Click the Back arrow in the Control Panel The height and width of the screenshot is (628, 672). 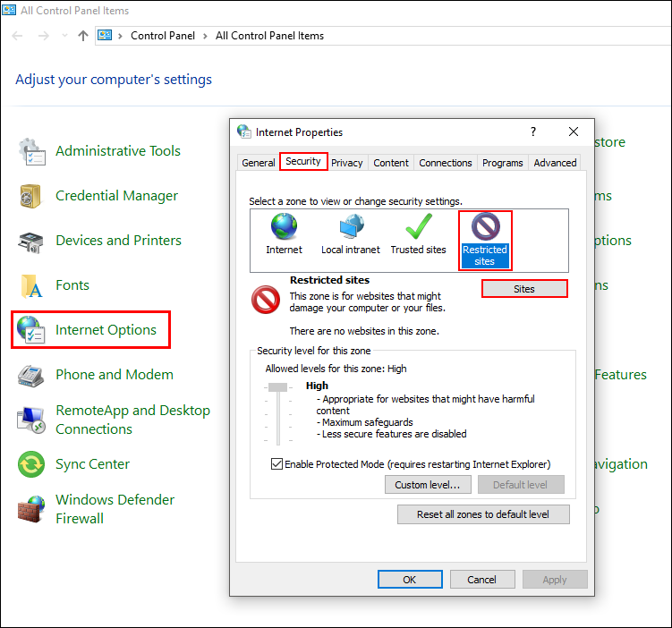tap(17, 36)
